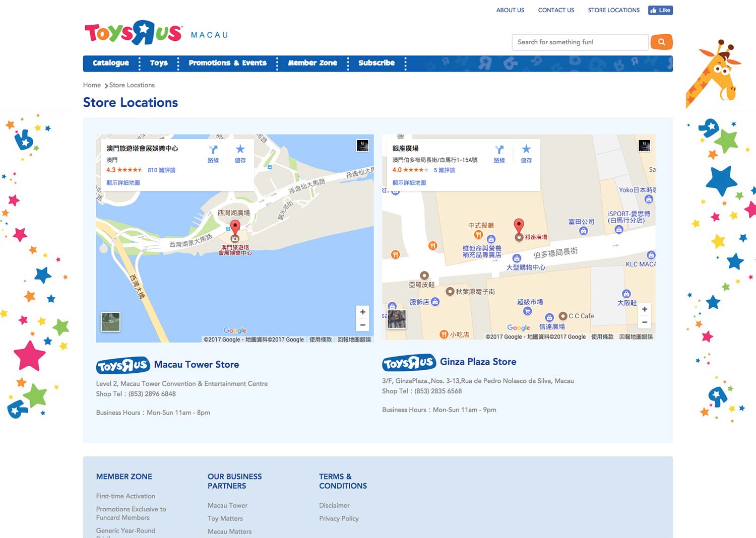
Task: Click the Facebook Like button
Action: [x=660, y=10]
